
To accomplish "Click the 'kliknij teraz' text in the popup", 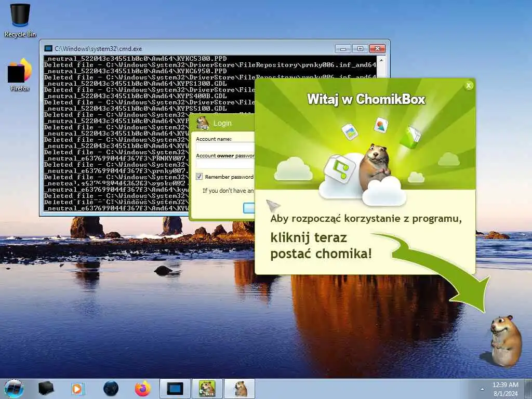I will 309,237.
